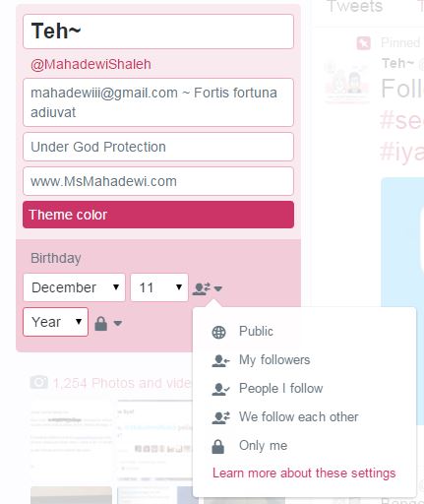The width and height of the screenshot is (424, 504).
Task: Click the name field containing Teh~
Action: click(158, 31)
